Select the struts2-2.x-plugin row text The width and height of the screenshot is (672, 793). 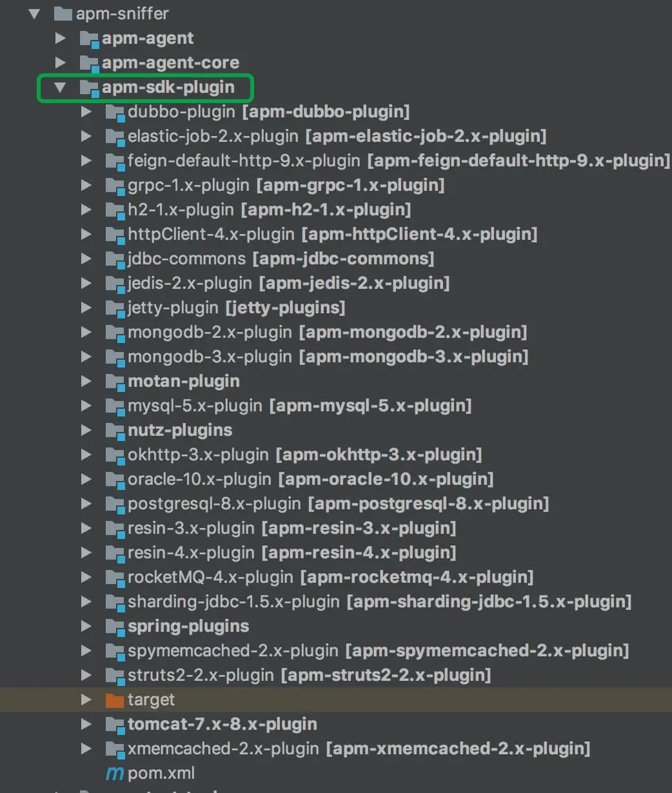pos(310,675)
